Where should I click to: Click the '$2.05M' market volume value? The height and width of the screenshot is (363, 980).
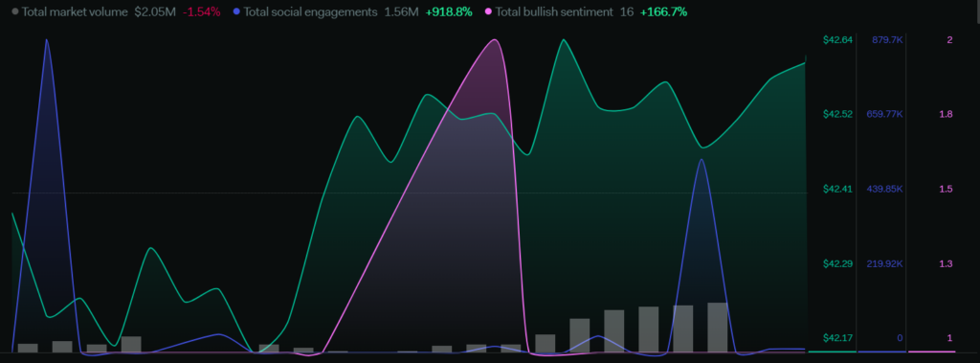(x=154, y=11)
